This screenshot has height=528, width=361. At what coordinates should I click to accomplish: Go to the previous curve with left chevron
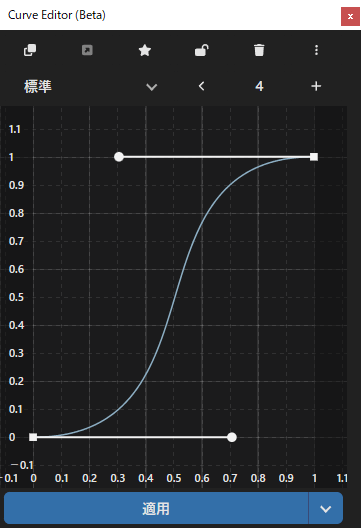pyautogui.click(x=201, y=86)
